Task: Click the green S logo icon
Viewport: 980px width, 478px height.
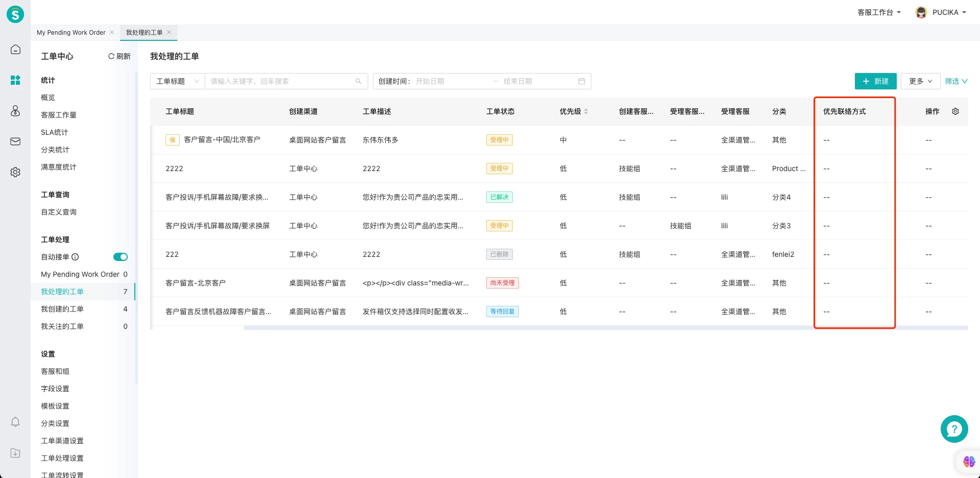Action: click(x=15, y=14)
